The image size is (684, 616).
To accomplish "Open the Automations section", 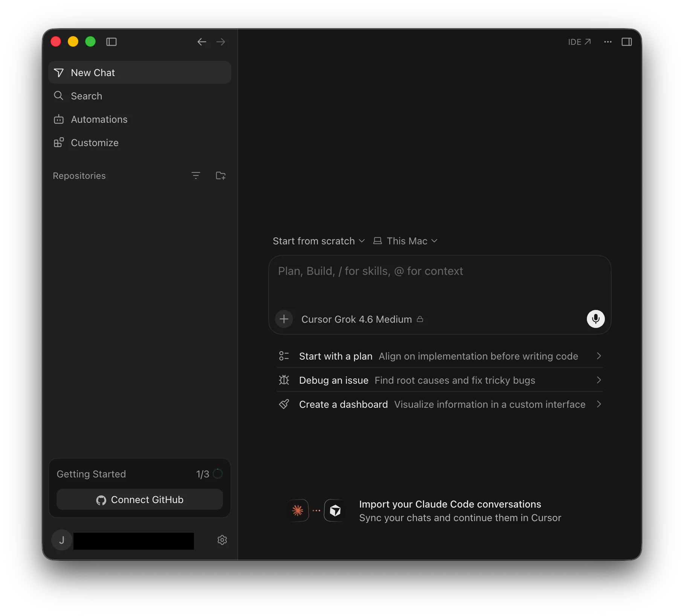I will pos(140,119).
